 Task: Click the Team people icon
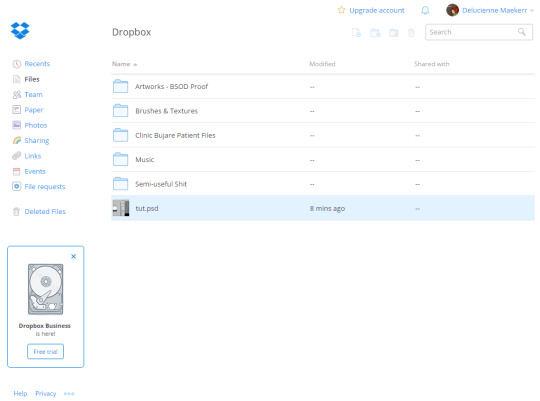click(x=17, y=94)
